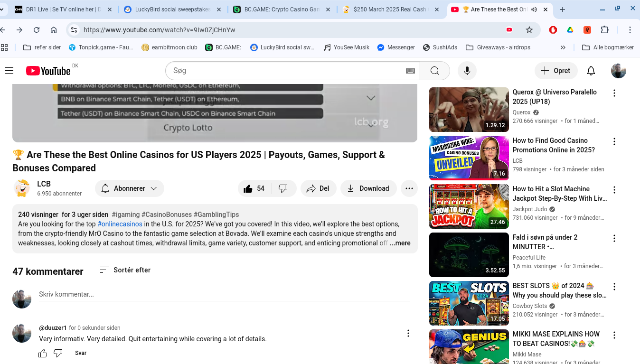Close the YouTube tab
Viewport: 640px width, 364px height.
pos(546,9)
